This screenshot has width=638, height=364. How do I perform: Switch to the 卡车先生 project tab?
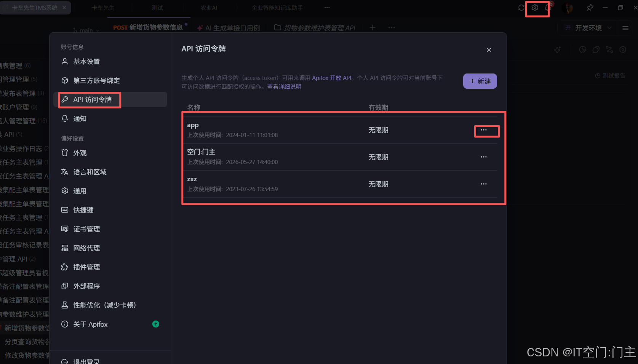103,8
